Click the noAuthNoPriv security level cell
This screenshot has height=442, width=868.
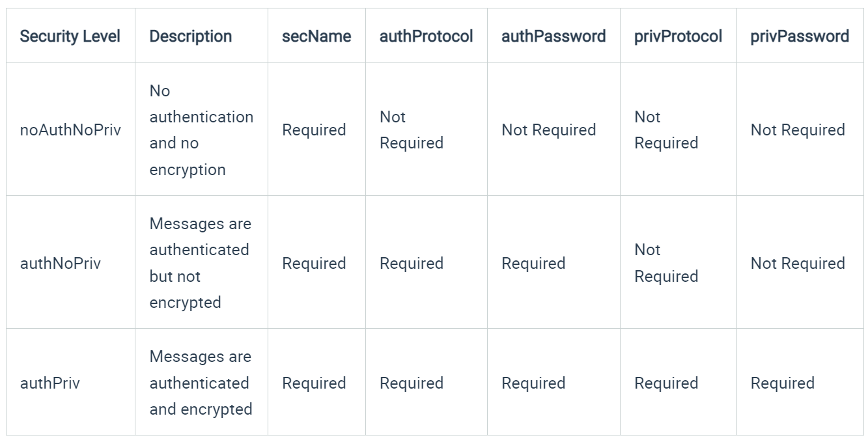70,130
